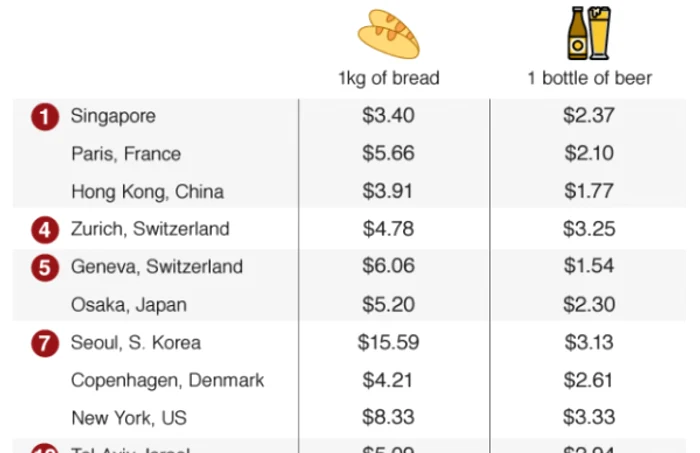Select Copenhagen, Denmark row label
The image size is (700, 453).
167,381
